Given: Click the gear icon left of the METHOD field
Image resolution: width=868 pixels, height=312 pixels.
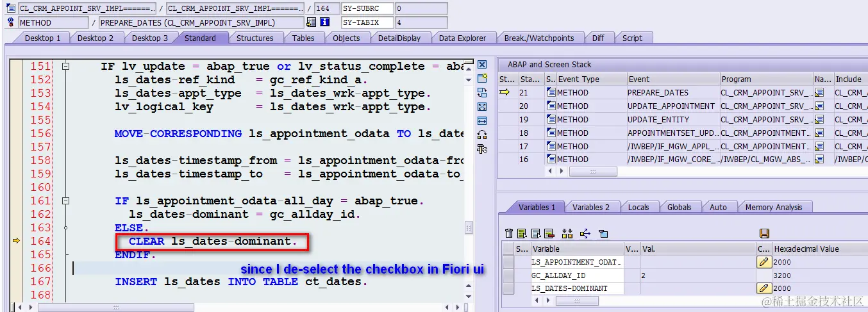Looking at the screenshot, I should 11,22.
